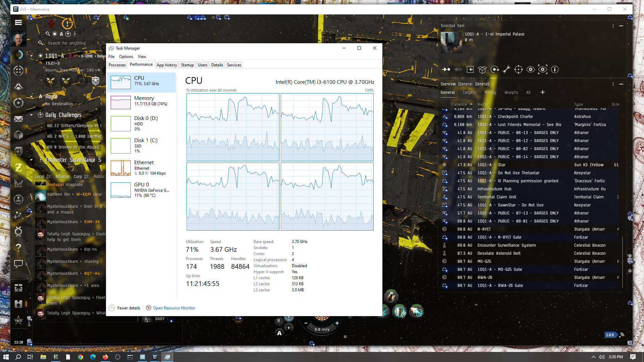Viewport: 644px width, 362px height.
Task: Open the character portrait in the Neocom
Action: coord(18,39)
